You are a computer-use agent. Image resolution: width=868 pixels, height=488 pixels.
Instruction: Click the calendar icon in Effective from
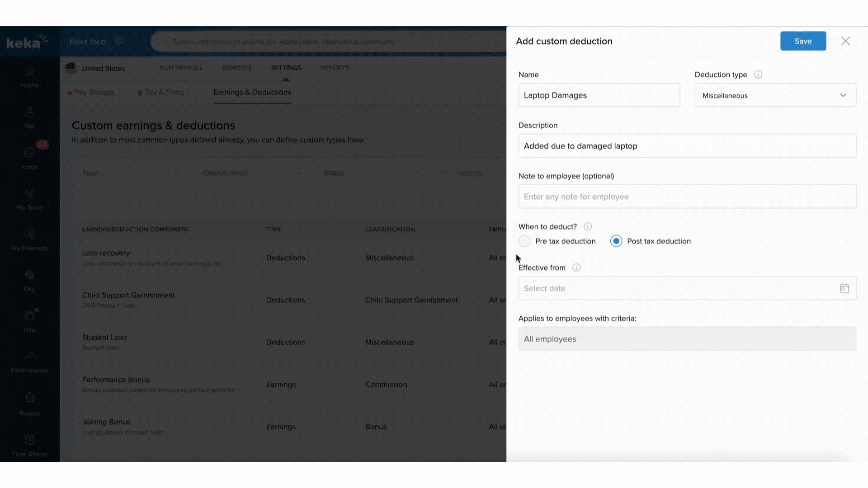point(844,288)
